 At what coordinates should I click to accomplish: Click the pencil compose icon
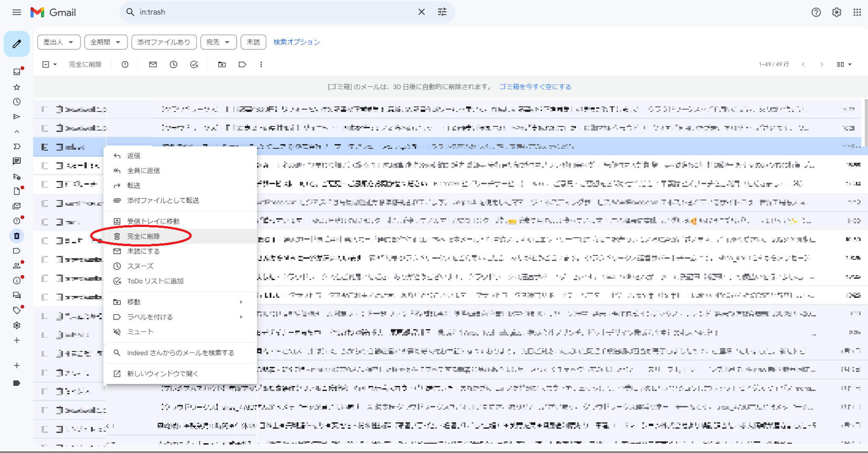point(17,44)
